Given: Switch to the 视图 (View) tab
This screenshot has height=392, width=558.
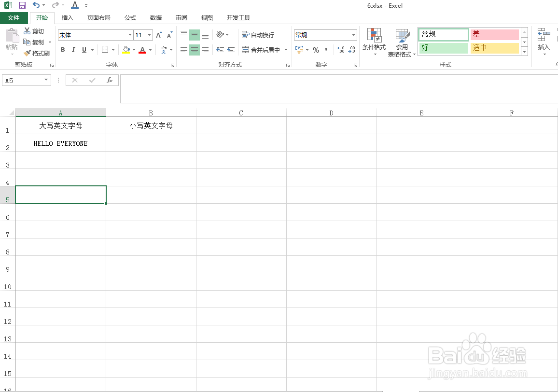Looking at the screenshot, I should coord(207,17).
